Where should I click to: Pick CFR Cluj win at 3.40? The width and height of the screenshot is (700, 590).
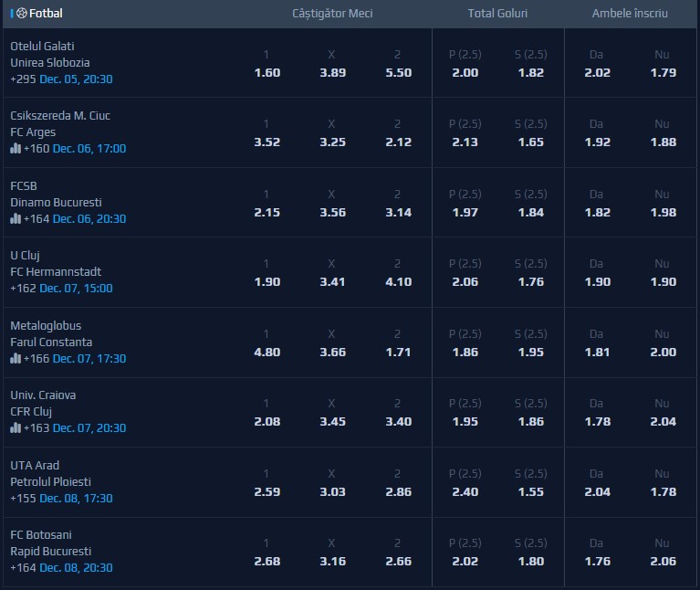tap(398, 421)
